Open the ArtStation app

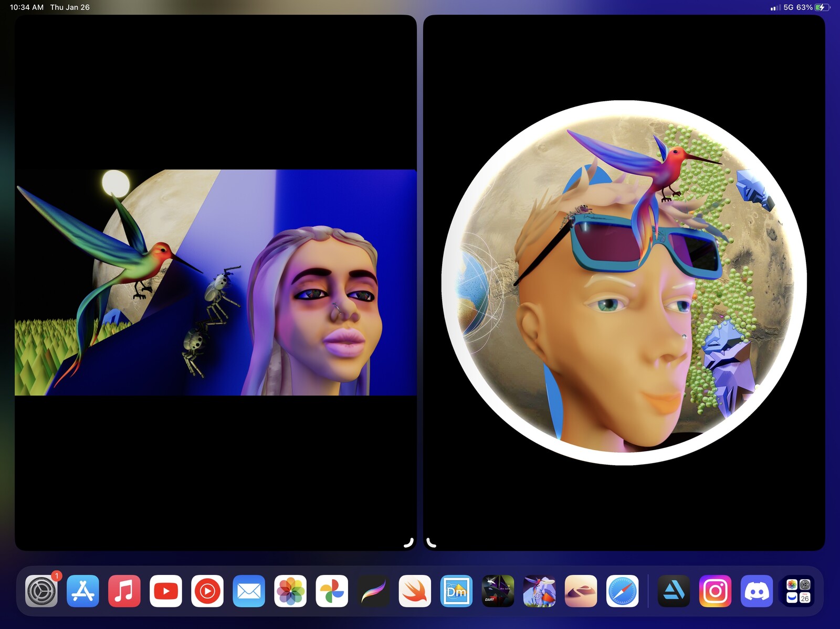pos(674,591)
